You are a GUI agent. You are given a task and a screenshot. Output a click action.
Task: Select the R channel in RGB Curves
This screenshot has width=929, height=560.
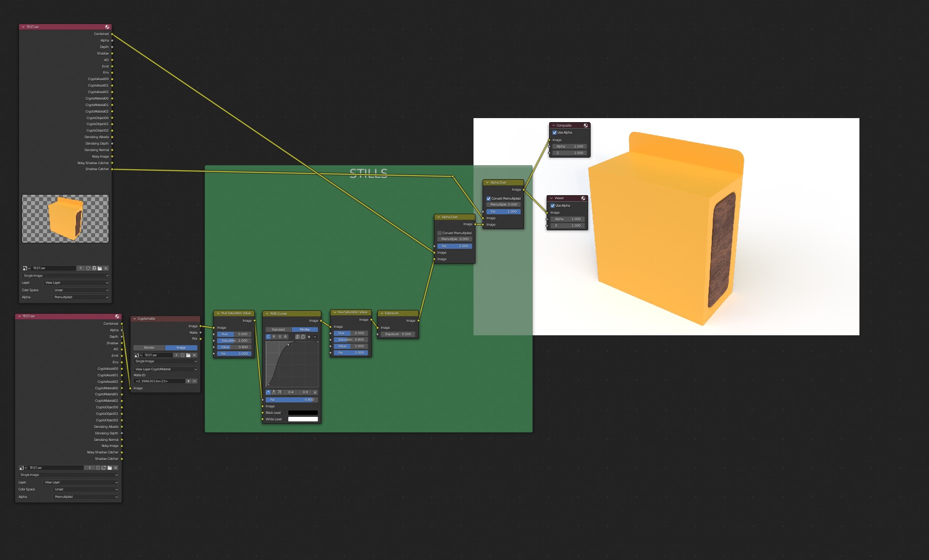click(274, 337)
